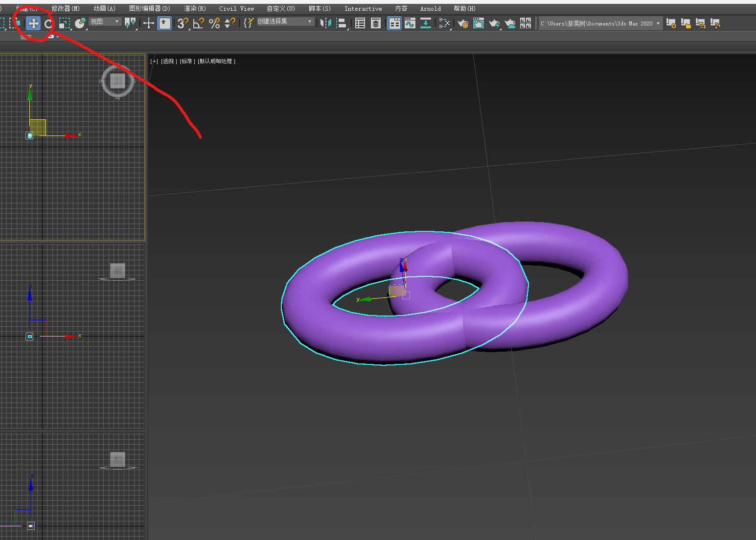
Task: Toggle 3D snap mode
Action: pos(182,23)
